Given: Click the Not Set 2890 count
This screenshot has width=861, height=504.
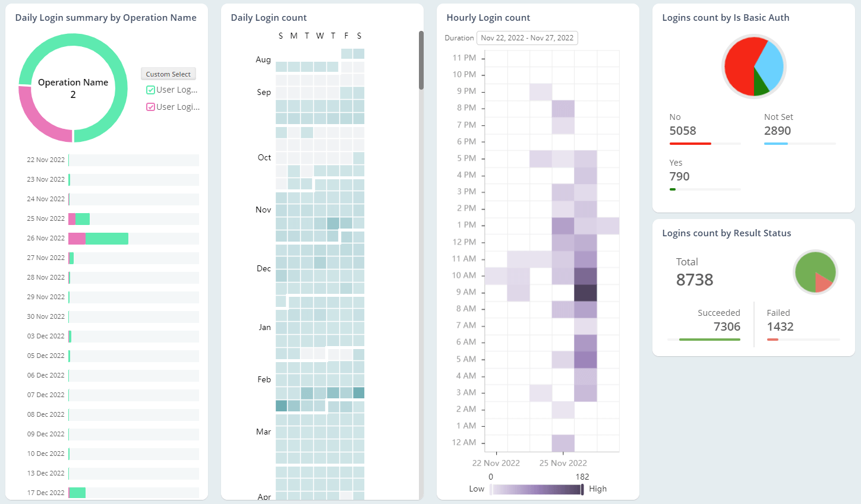Looking at the screenshot, I should [x=777, y=131].
